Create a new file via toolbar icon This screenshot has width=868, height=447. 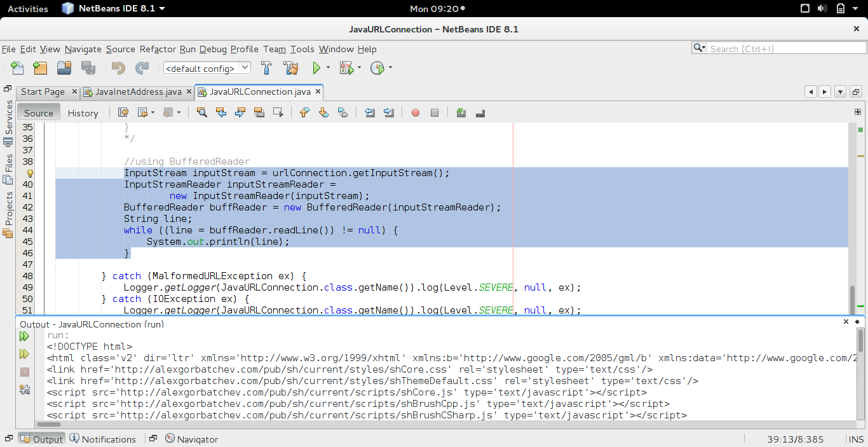[x=17, y=68]
